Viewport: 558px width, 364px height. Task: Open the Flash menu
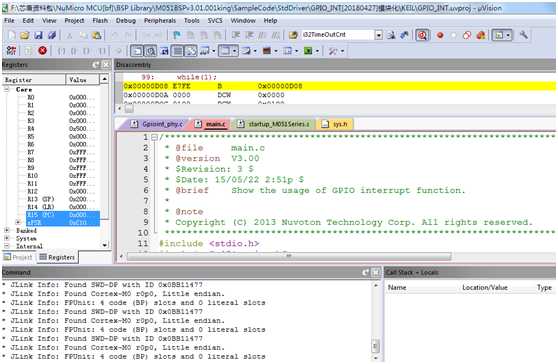click(x=100, y=21)
